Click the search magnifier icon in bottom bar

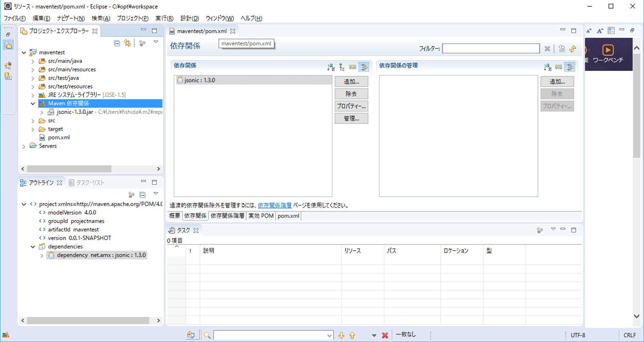pyautogui.click(x=207, y=334)
